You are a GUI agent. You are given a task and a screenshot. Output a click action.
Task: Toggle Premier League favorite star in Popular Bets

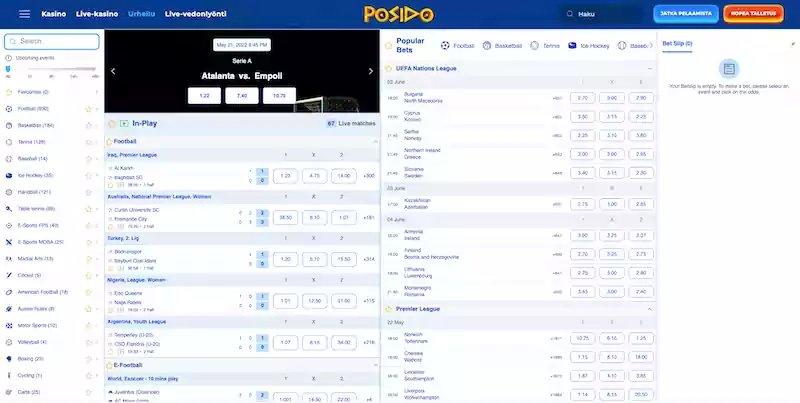(388, 309)
